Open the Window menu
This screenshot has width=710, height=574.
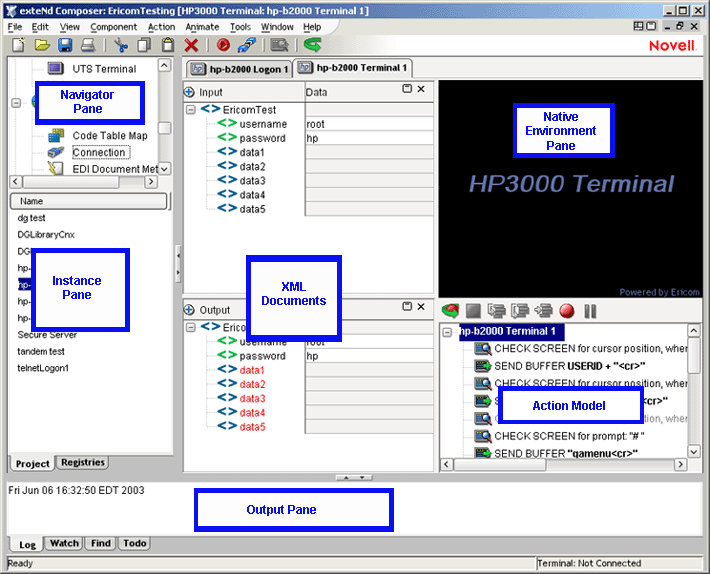[x=277, y=27]
